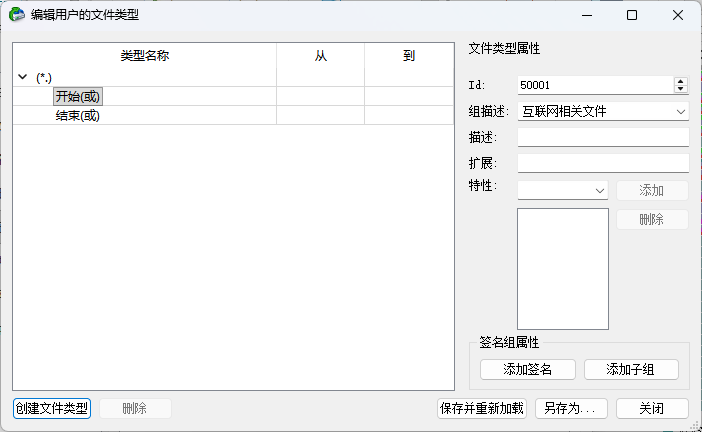702x432 pixels.
Task: Select the (*.) root entry
Action: (x=43, y=77)
